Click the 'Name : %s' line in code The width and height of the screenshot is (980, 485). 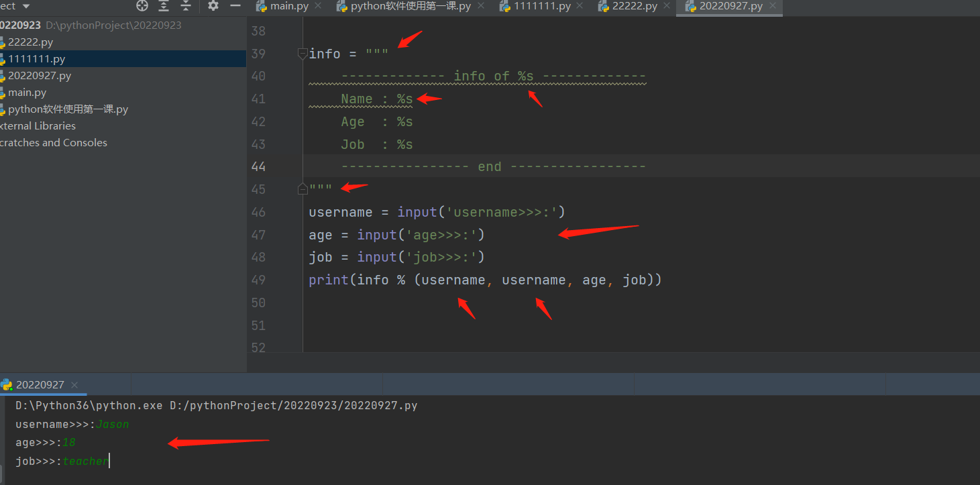point(377,99)
